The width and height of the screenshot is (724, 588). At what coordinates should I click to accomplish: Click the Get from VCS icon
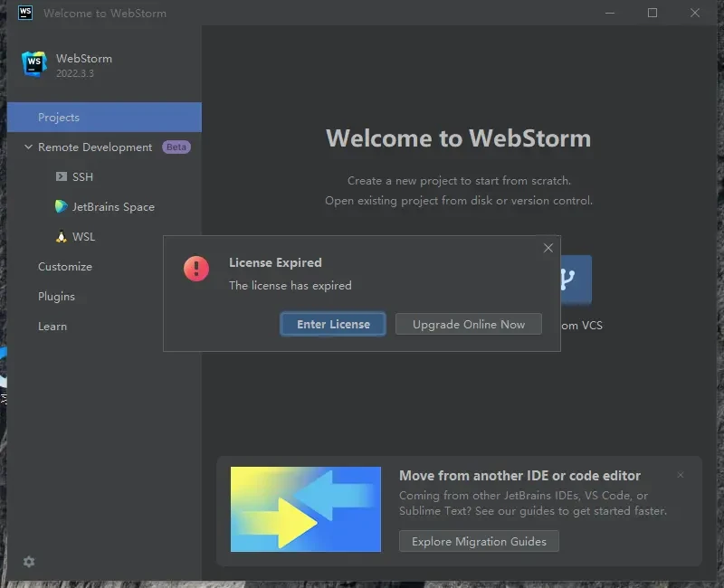569,280
